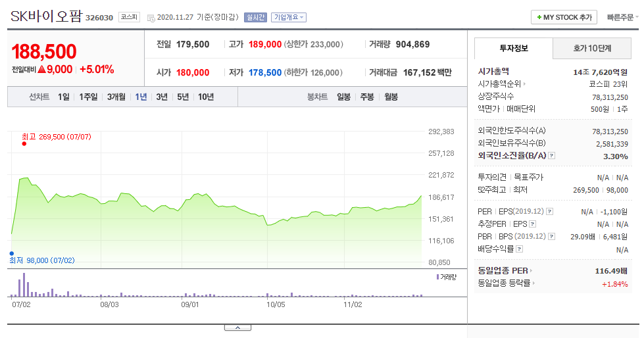The width and height of the screenshot is (644, 338).
Task: Open help icon next to PBR BPS(2019.12)
Action: point(552,237)
